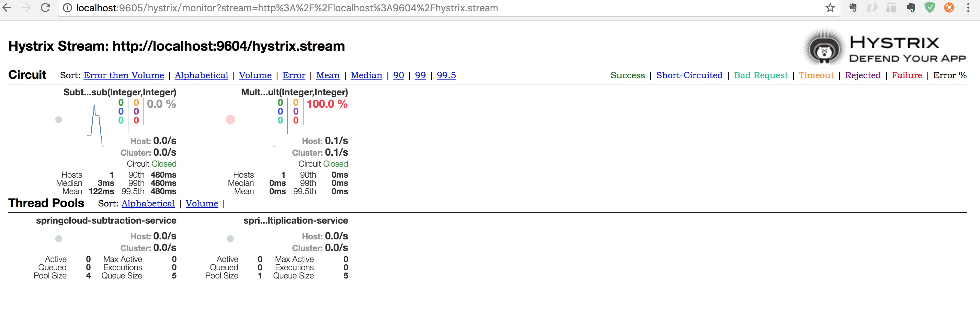The width and height of the screenshot is (980, 321).
Task: Sort circuits by 99.5 percentile
Action: pyautogui.click(x=446, y=75)
